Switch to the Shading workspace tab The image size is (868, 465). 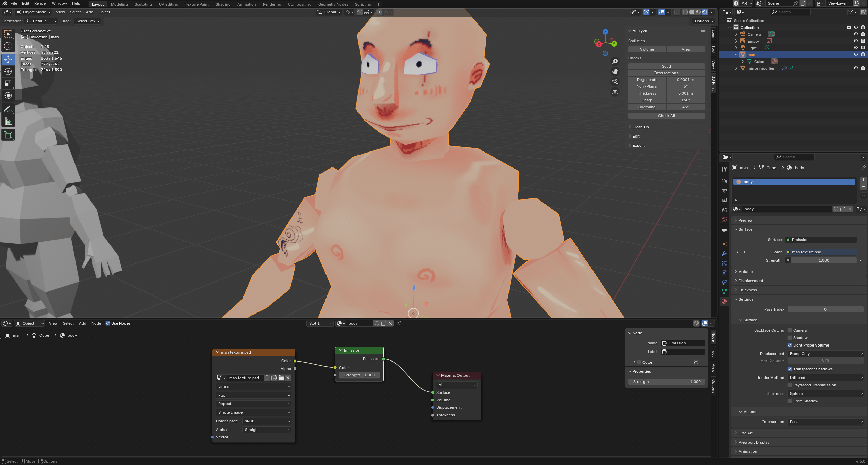223,4
